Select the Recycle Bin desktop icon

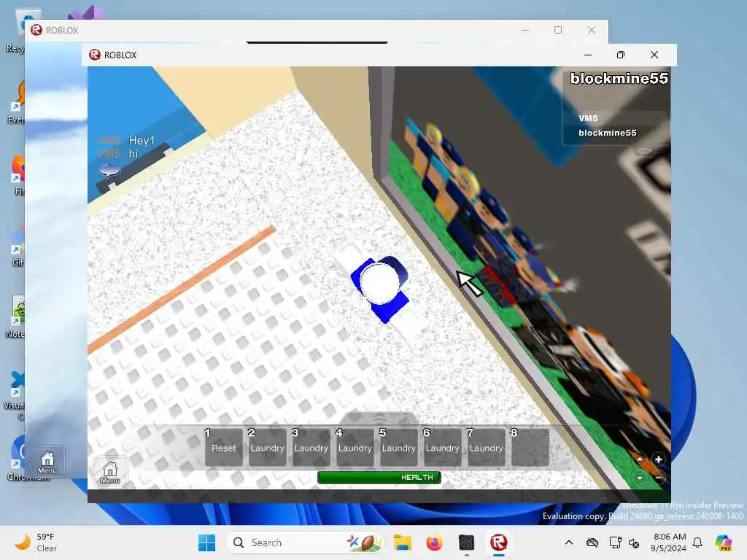tap(16, 31)
